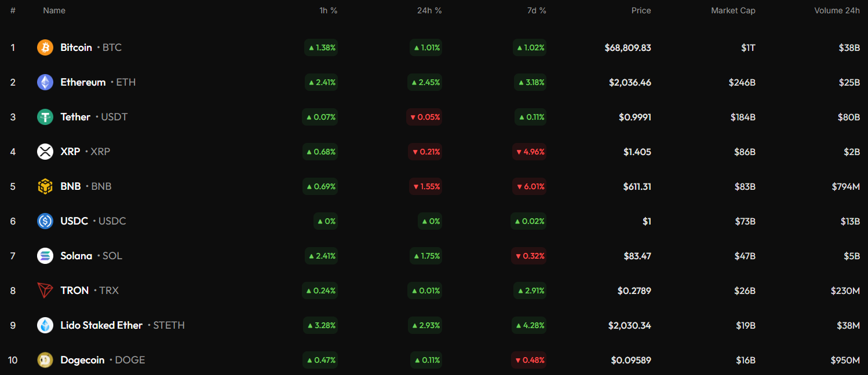
Task: Click the XRP logo icon
Action: 45,152
